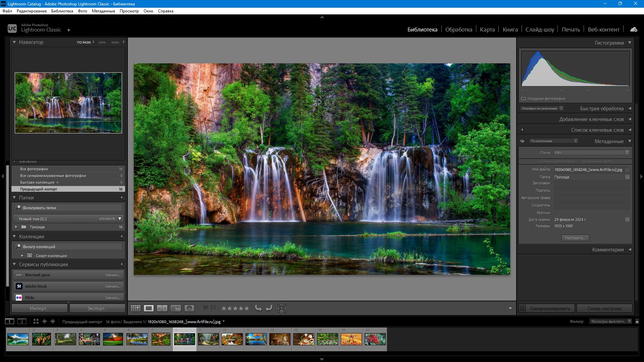Open Фильтры выключены filter dropdown
This screenshot has height=362, width=644.
pos(611,321)
